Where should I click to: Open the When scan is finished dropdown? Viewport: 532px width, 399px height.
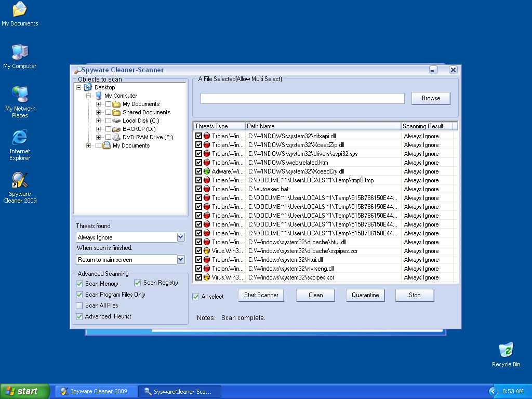(181, 259)
